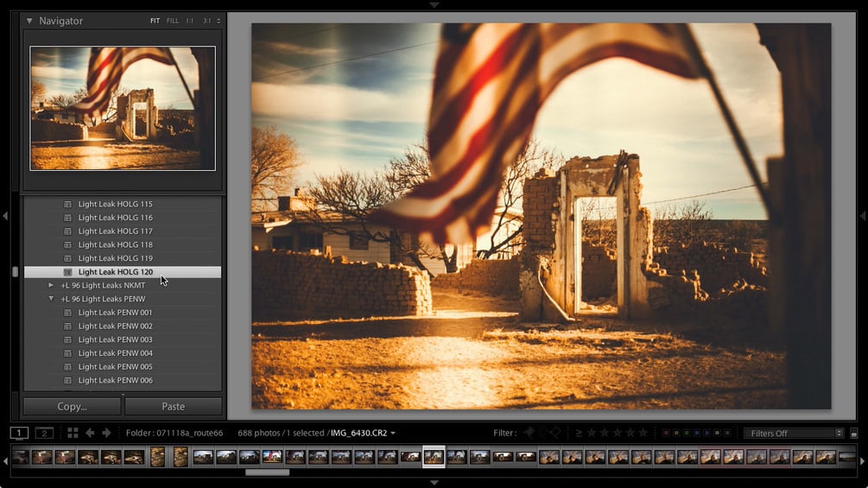Open the Filters Off dropdown
This screenshot has width=868, height=488.
[x=793, y=434]
